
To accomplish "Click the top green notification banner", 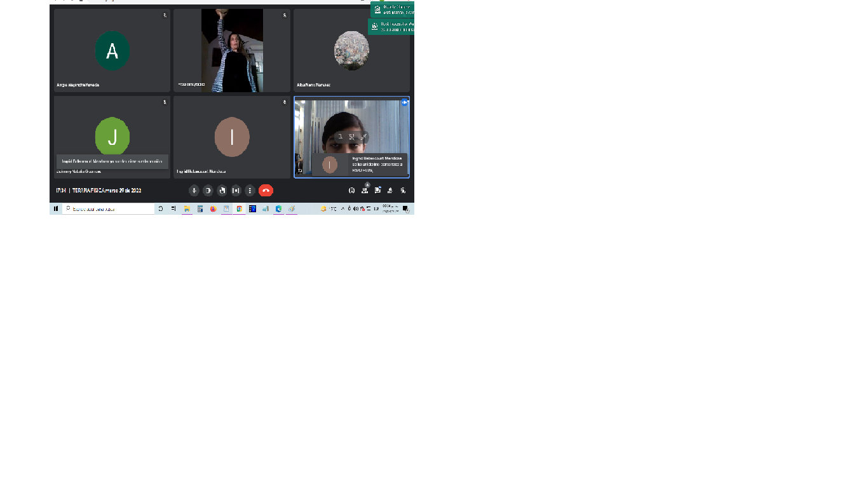I will (x=392, y=10).
